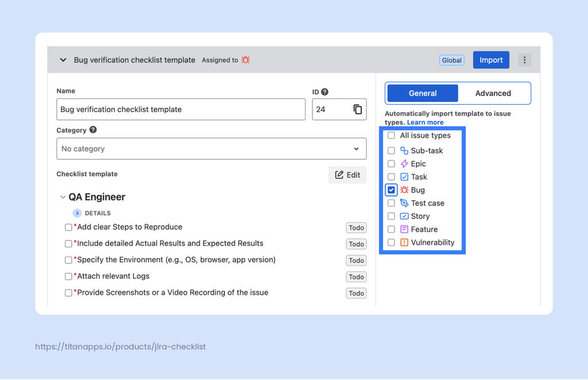This screenshot has width=588, height=380.
Task: Open Todo status for Attach relevant Logs
Action: tap(356, 277)
